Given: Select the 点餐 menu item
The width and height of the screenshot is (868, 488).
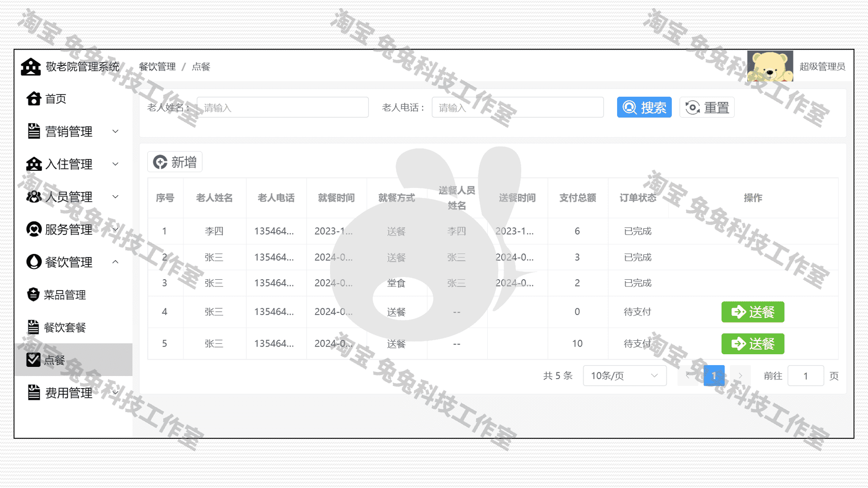Looking at the screenshot, I should [73, 360].
